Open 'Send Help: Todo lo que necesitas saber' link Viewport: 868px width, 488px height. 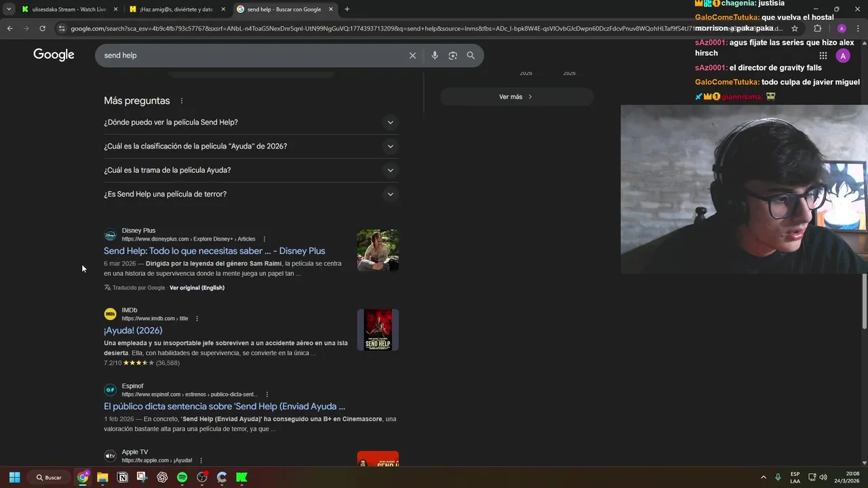[214, 251]
